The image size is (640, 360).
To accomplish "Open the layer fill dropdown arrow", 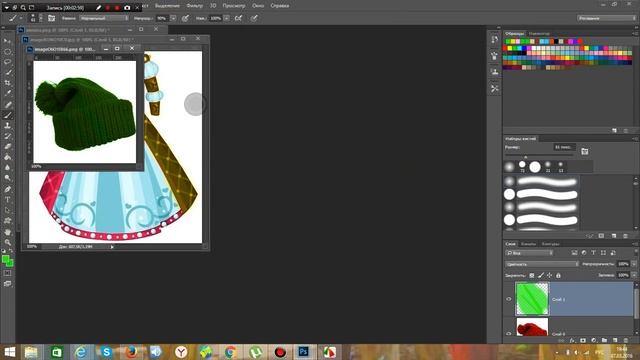I will [634, 275].
